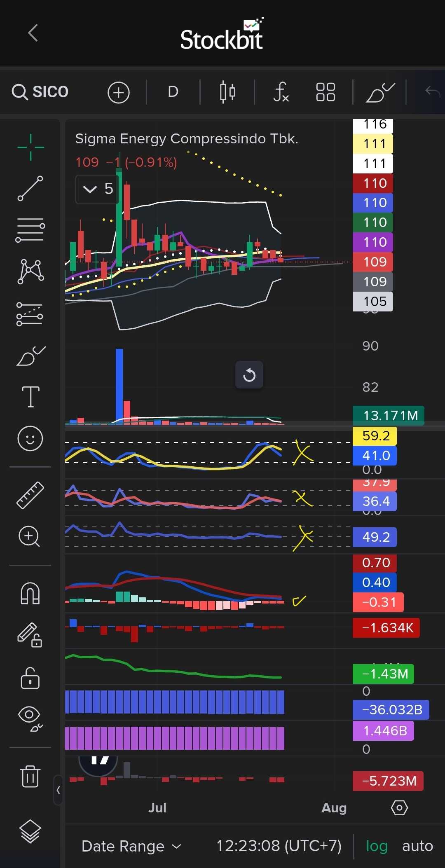The image size is (445, 868).
Task: Collapse the left drawing toolbar
Action: pos(58,790)
